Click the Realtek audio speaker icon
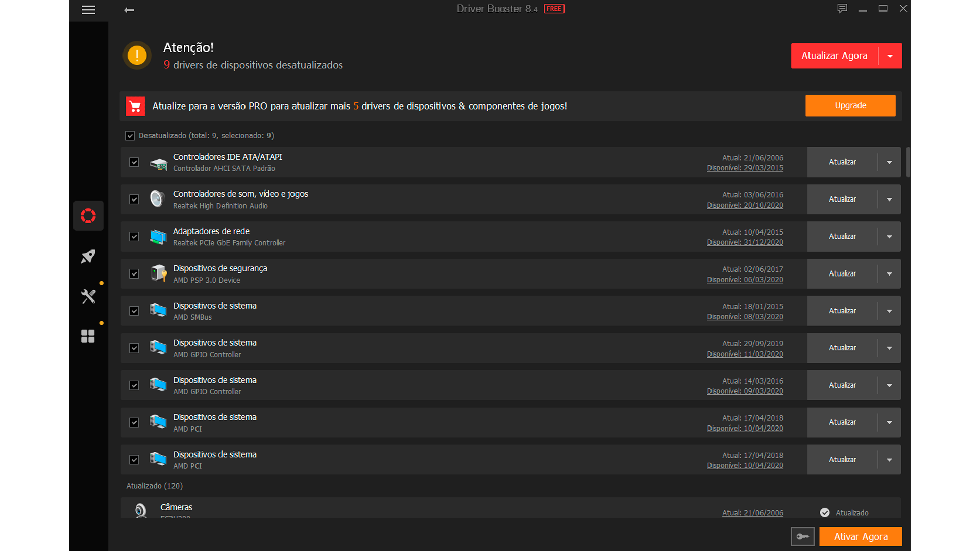The width and height of the screenshot is (980, 551). (158, 199)
